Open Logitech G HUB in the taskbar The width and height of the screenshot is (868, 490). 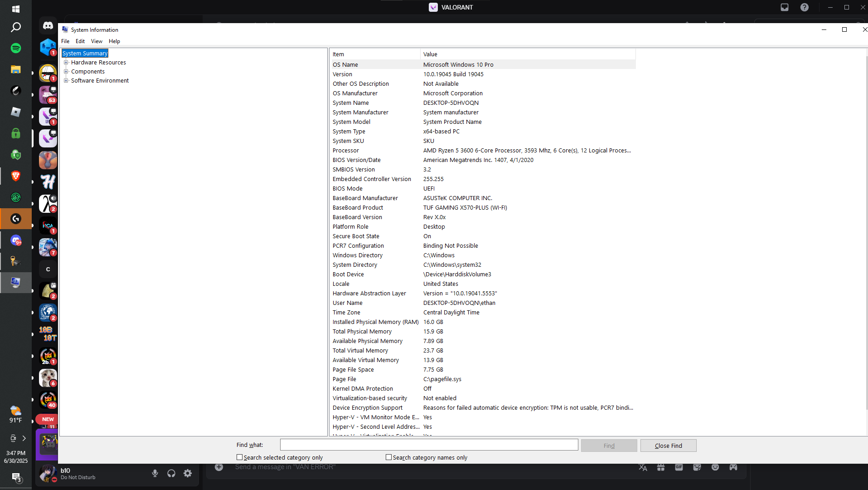16,219
